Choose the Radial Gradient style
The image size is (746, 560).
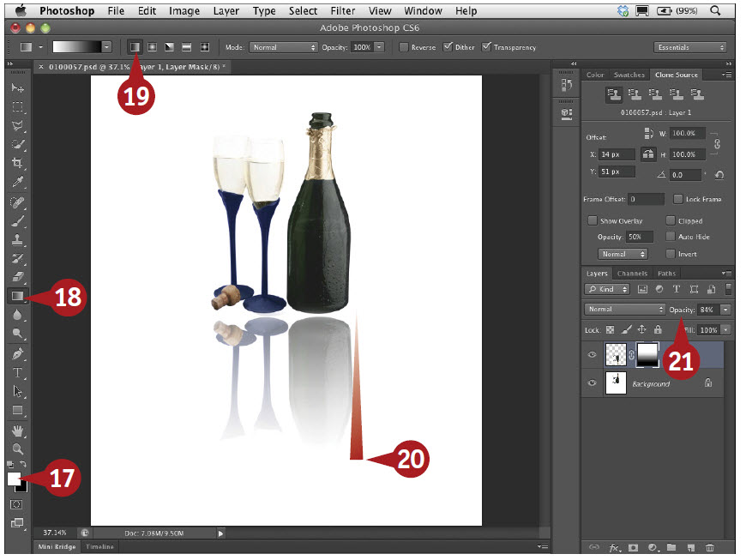pyautogui.click(x=153, y=47)
